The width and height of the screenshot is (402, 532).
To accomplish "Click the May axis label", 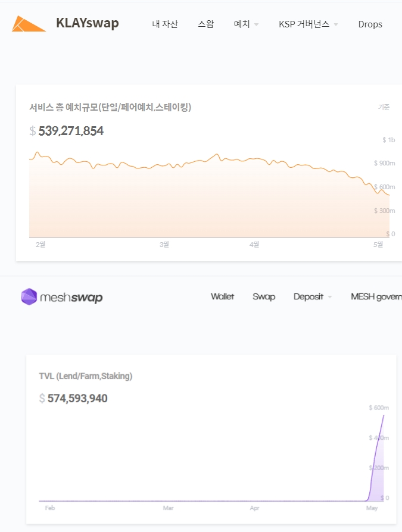I will click(x=372, y=508).
